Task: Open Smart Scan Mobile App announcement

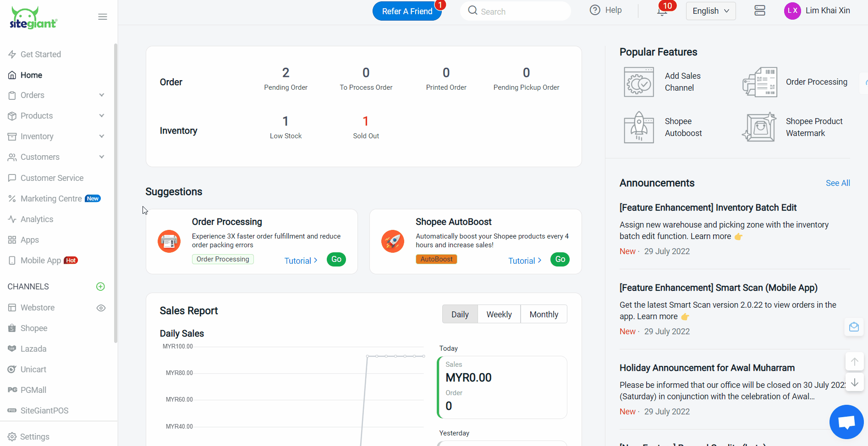Action: [x=719, y=288]
